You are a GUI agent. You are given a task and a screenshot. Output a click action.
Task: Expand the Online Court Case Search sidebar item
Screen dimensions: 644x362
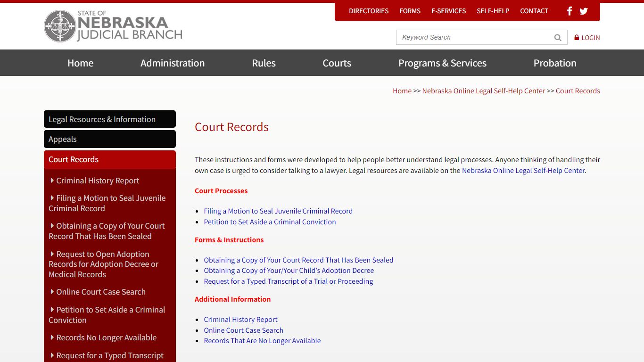coord(100,292)
